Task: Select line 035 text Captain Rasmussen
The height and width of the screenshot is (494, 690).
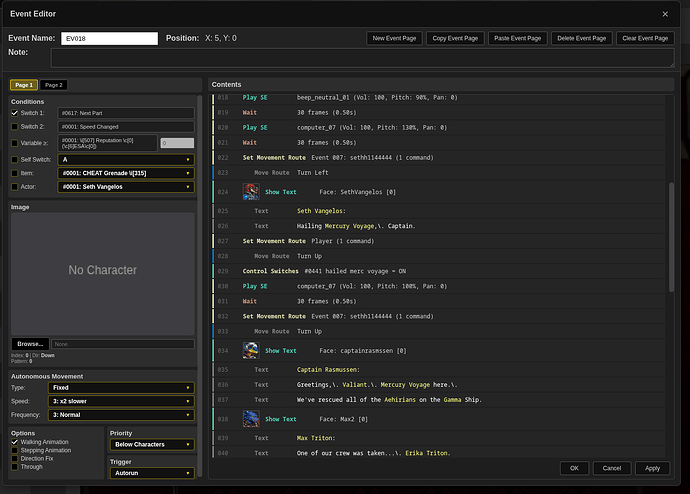Action: click(x=439, y=370)
